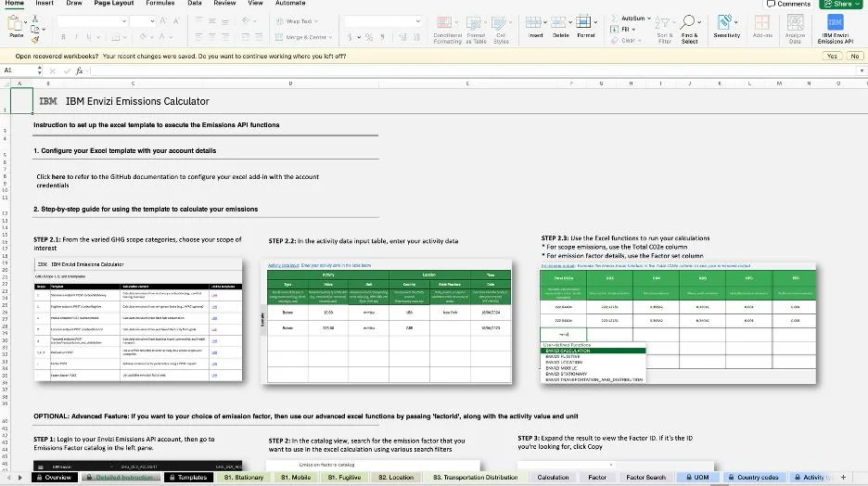
Task: Open the number format combo box
Action: pos(382,21)
